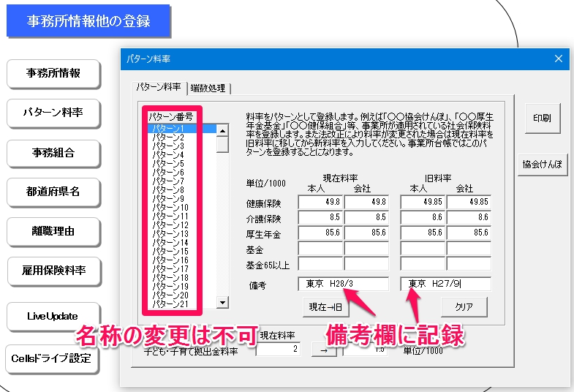Select パターン9 in the pattern list
This screenshot has width=574, height=392.
tap(182, 199)
